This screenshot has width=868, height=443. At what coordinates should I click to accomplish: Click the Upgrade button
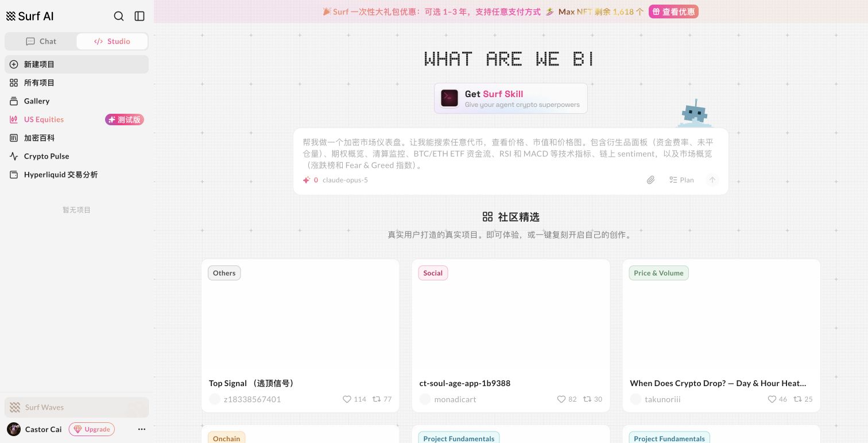pos(92,429)
